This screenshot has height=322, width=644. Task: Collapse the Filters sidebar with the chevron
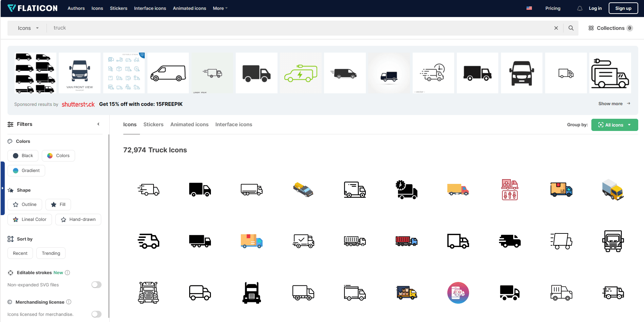click(99, 124)
